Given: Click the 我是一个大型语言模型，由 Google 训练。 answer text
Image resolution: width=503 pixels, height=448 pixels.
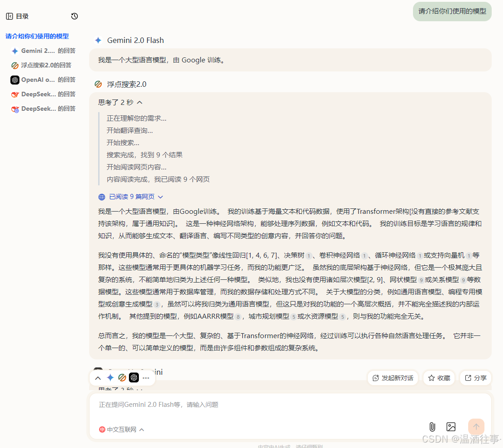Looking at the screenshot, I should click(162, 60).
